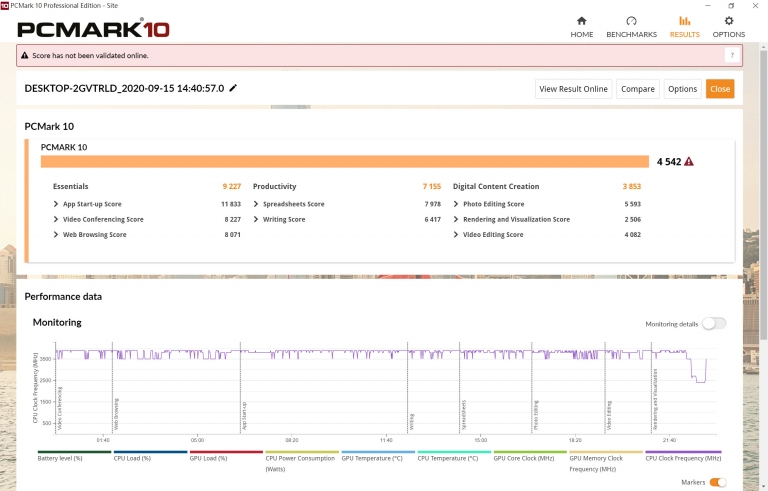Toggle the Markers switch off

[718, 482]
